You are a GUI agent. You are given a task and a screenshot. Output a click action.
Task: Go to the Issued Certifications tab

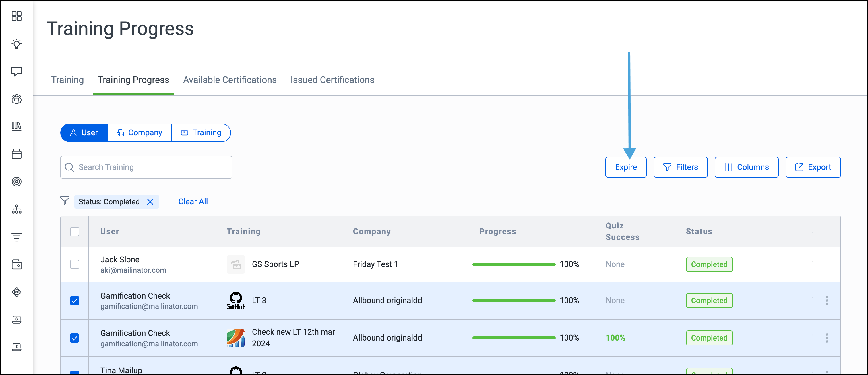[x=332, y=80]
